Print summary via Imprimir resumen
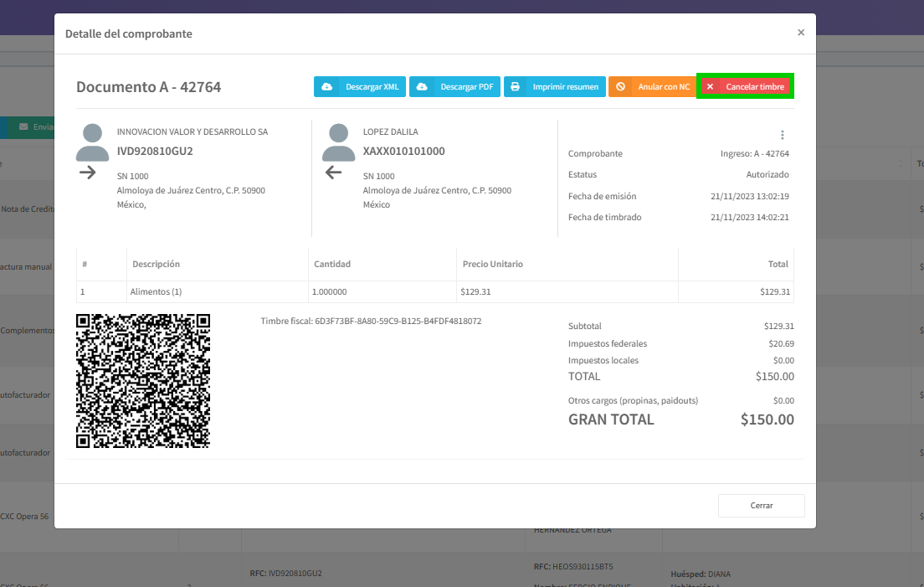Viewport: 924px width, 587px height. coord(555,86)
